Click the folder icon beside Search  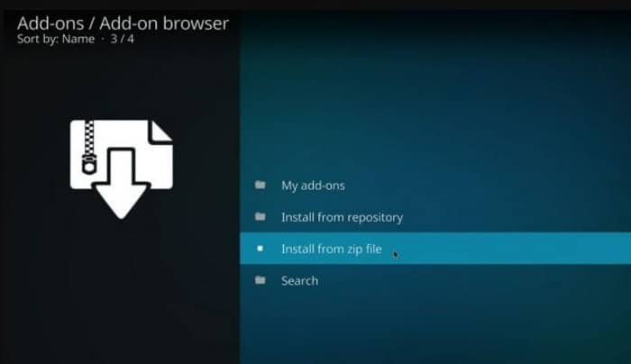tap(260, 280)
